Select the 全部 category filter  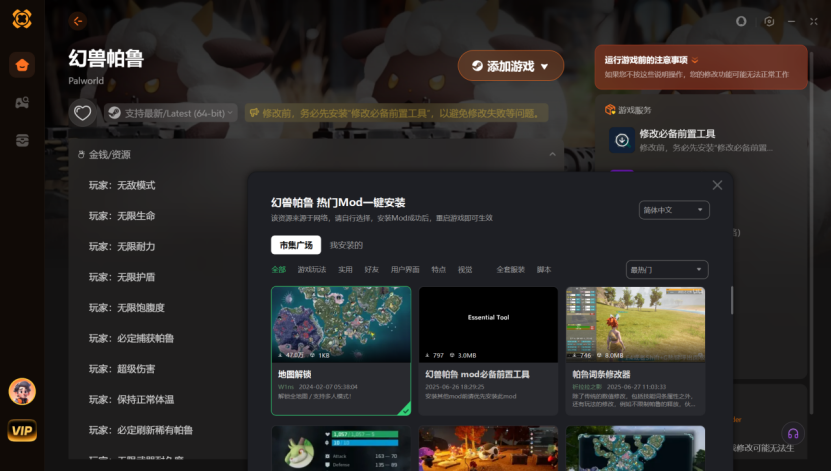tap(278, 270)
